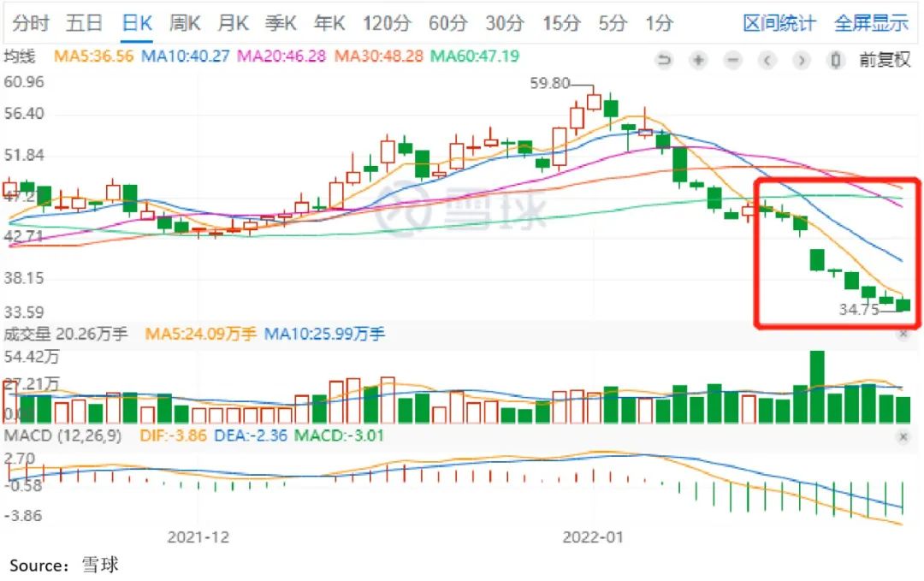The height and width of the screenshot is (581, 924).
Task: Close the MACD indicator panel
Action: point(903,436)
